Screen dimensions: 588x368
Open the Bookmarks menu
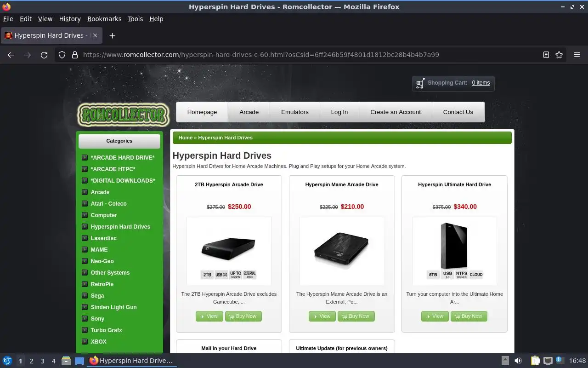click(x=104, y=19)
